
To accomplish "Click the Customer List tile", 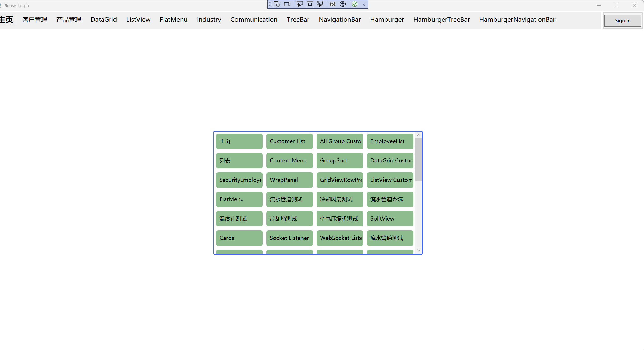I will tap(289, 141).
